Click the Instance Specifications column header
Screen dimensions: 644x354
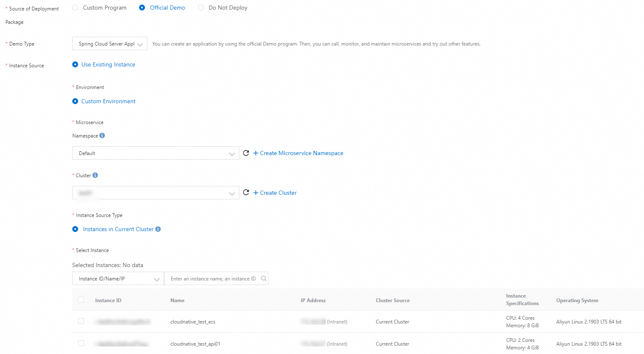pos(522,300)
